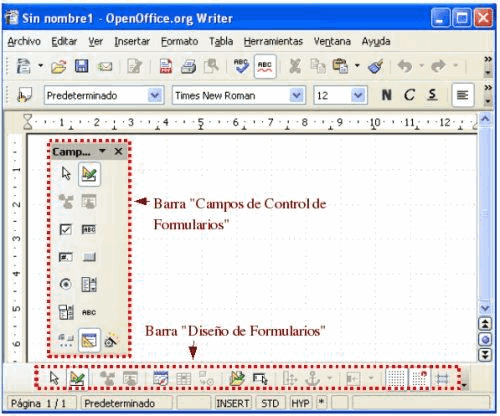This screenshot has height=416, width=500.
Task: Open the Editar menu
Action: pyautogui.click(x=64, y=41)
